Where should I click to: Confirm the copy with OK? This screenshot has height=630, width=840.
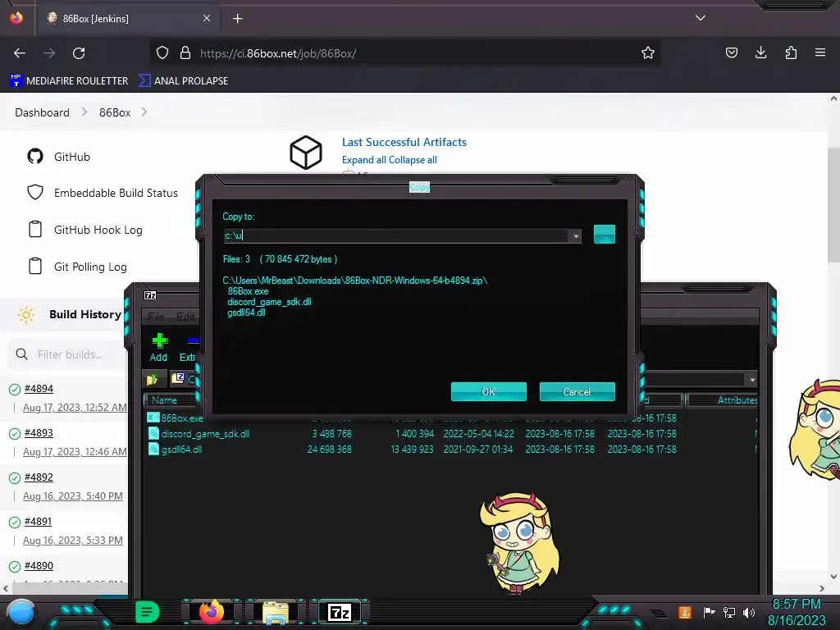tap(489, 391)
